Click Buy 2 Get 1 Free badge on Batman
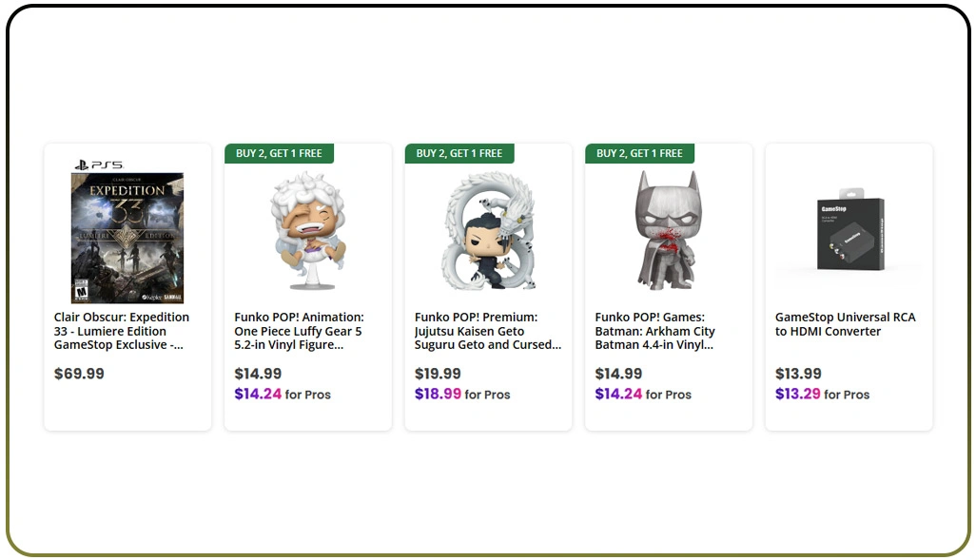Screen dimensions: 976x560 coord(639,153)
